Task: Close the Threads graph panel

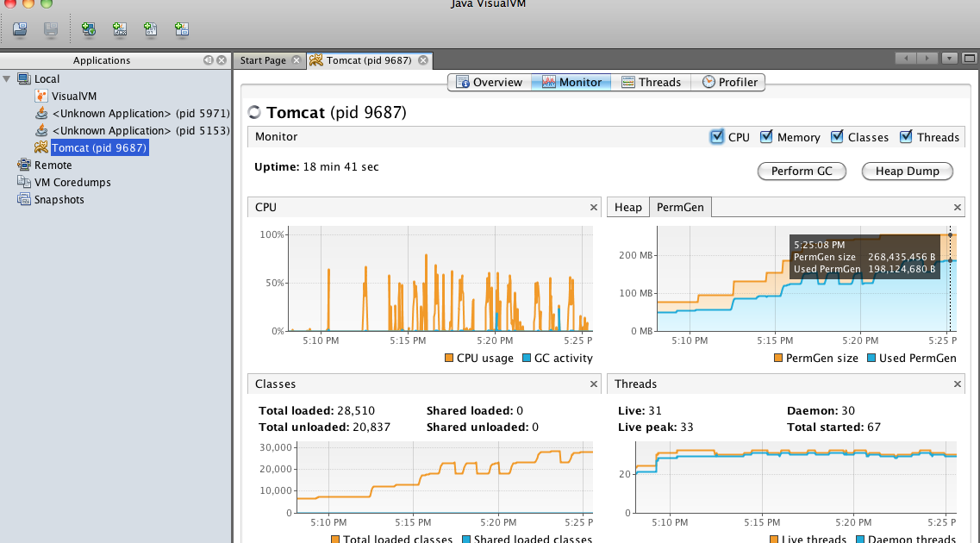Action: tap(957, 384)
